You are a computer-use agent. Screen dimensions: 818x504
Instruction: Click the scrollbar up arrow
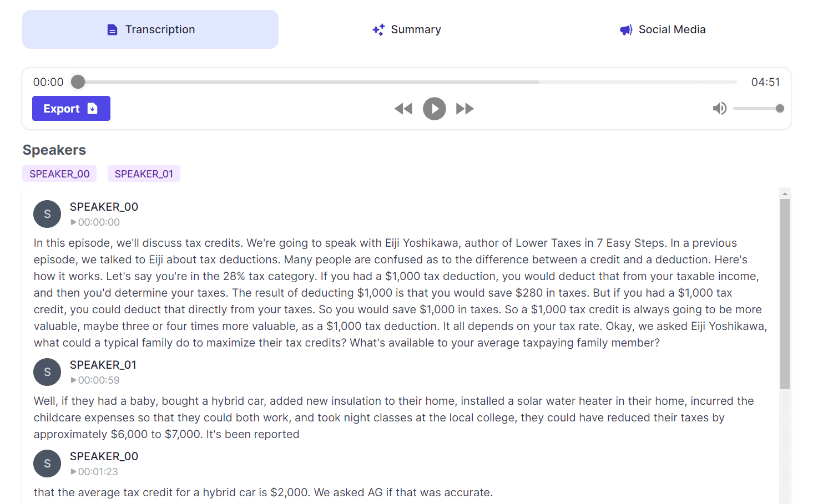(785, 194)
